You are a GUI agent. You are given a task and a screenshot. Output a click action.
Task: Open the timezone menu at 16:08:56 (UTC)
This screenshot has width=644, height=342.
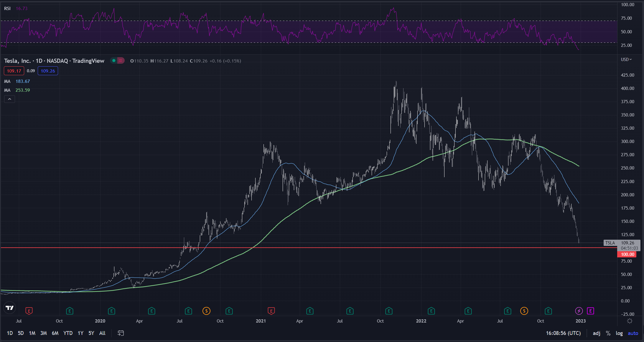563,333
